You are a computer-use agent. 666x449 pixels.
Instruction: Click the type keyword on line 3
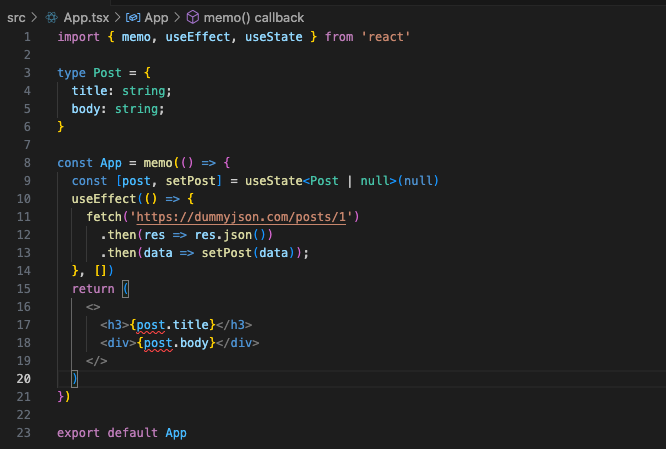click(71, 73)
